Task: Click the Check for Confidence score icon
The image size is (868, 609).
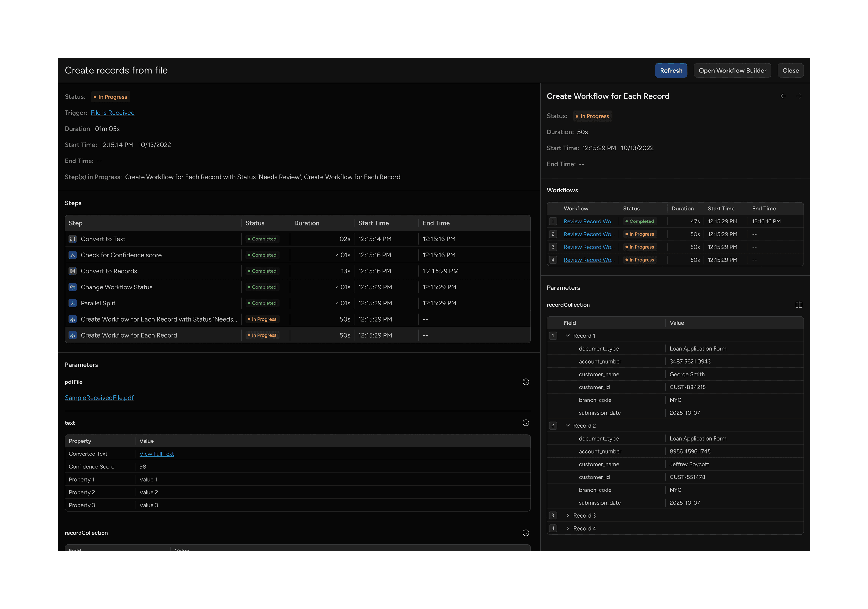Action: click(x=73, y=255)
